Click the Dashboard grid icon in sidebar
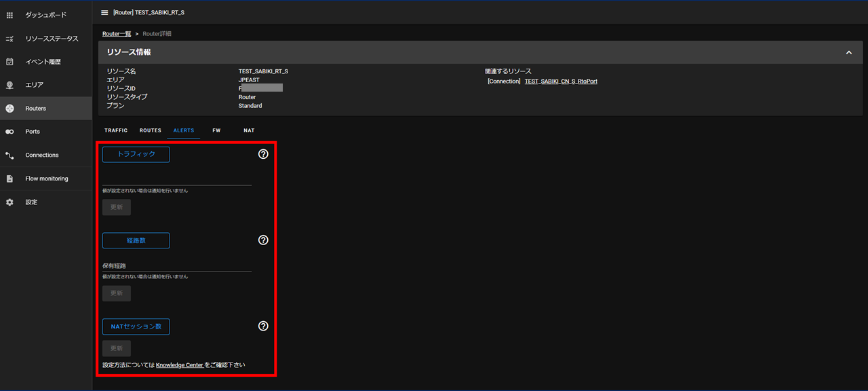This screenshot has width=868, height=391. click(9, 15)
